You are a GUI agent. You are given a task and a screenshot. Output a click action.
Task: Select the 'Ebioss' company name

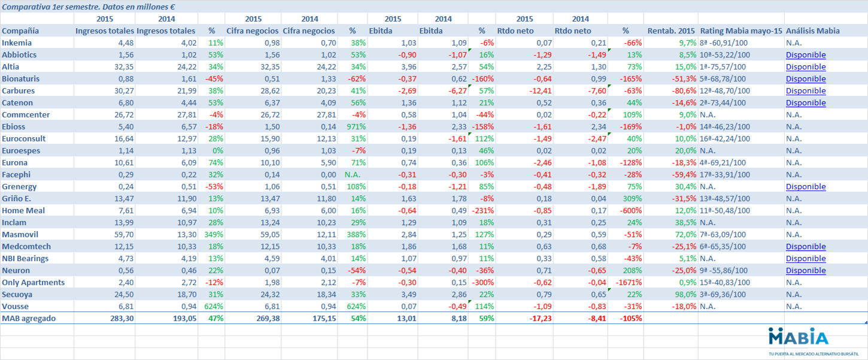[14, 126]
